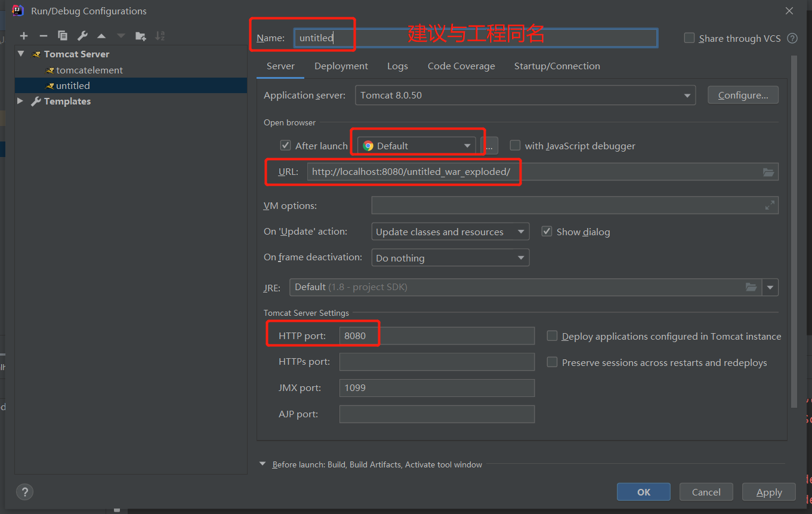The image size is (812, 514).
Task: Close the Run/Debug Configurations dialog
Action: point(789,11)
